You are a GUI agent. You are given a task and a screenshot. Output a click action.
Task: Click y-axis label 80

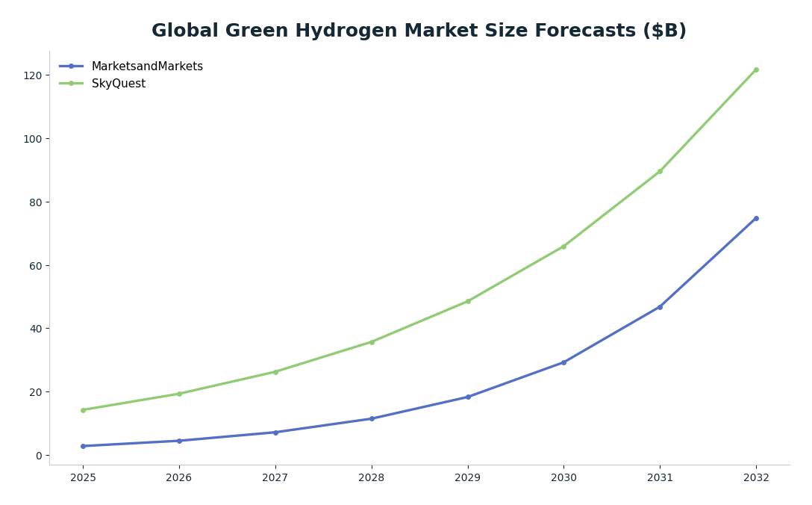(36, 202)
